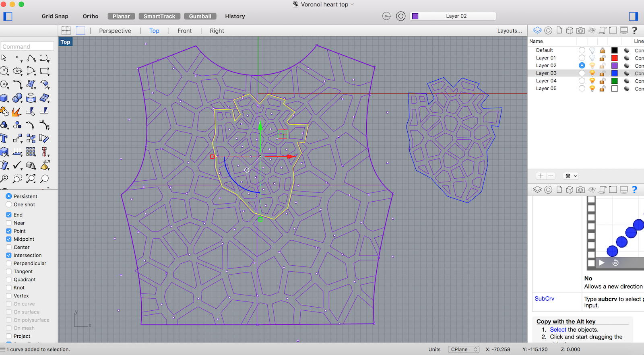The image size is (644, 355).
Task: Select the single Point tool
Action: pyautogui.click(x=17, y=58)
